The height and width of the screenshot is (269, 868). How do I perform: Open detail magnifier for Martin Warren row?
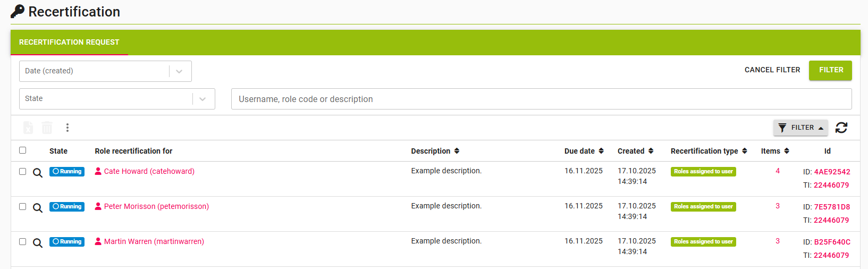[38, 243]
